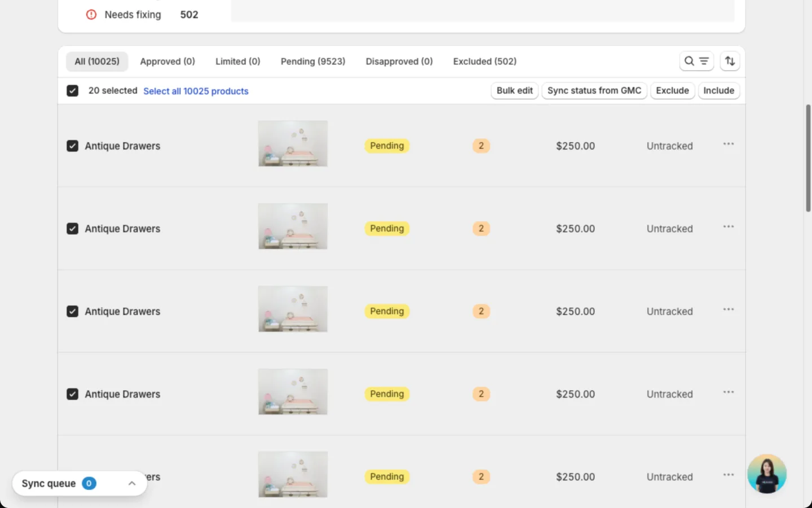
Task: Click the $250.00 price in the third row
Action: tap(575, 311)
